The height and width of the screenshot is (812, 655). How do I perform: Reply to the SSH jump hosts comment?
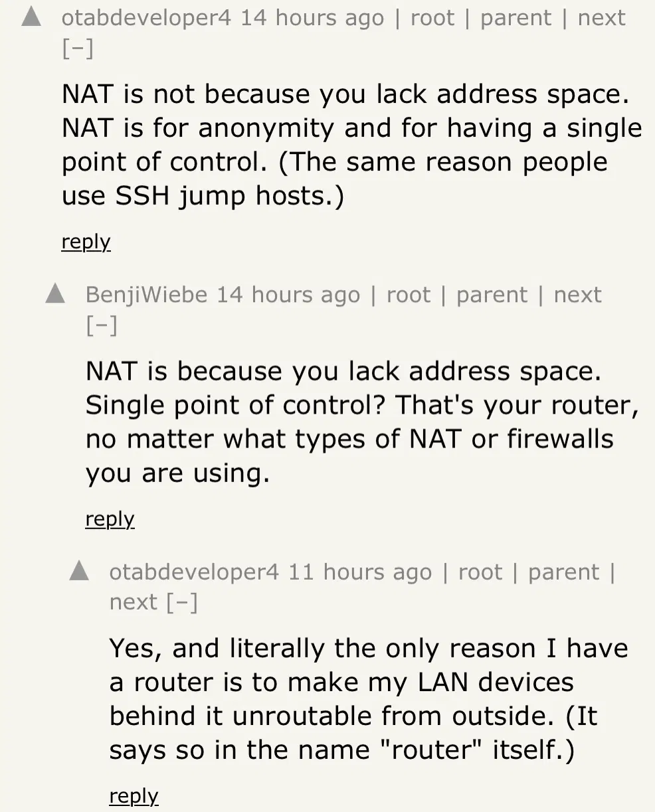[x=86, y=242]
